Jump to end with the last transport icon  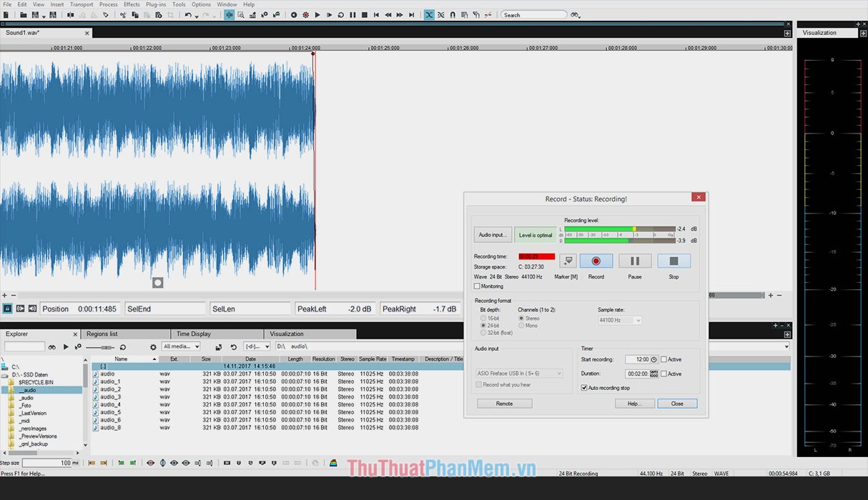(413, 14)
